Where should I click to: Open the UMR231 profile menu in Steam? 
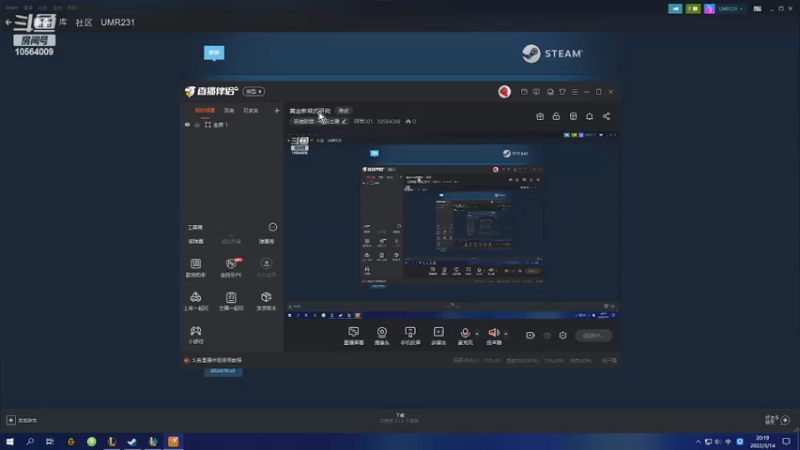pyautogui.click(x=117, y=22)
